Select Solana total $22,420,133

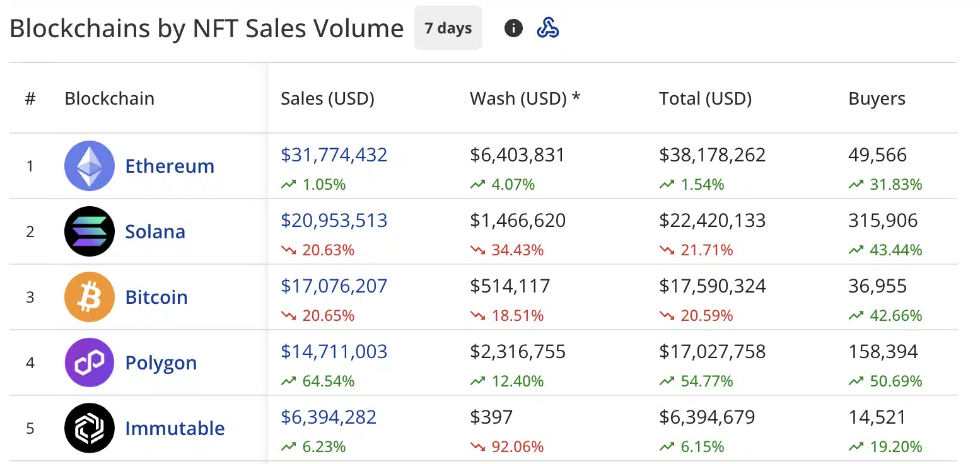point(712,220)
